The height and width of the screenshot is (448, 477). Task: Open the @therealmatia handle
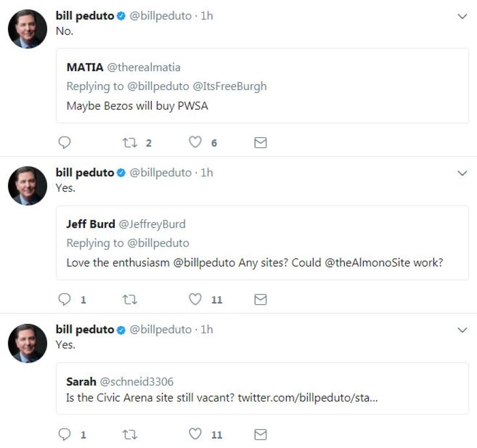(144, 68)
